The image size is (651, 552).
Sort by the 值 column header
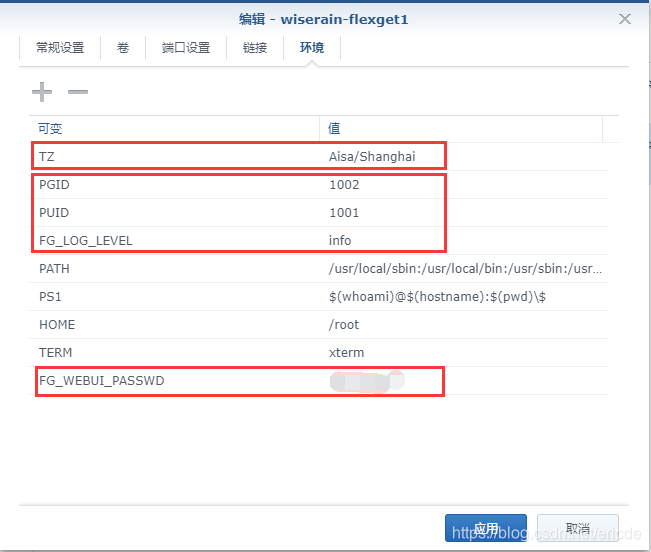coord(461,129)
